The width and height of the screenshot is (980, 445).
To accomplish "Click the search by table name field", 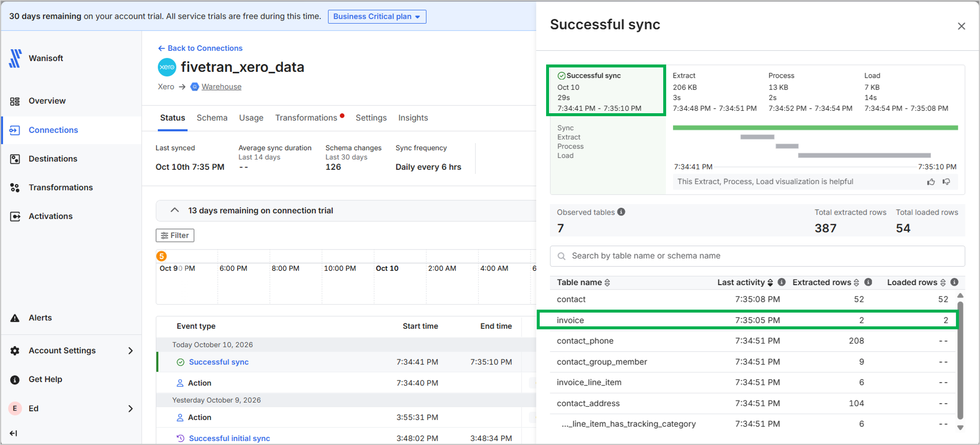I will (757, 256).
